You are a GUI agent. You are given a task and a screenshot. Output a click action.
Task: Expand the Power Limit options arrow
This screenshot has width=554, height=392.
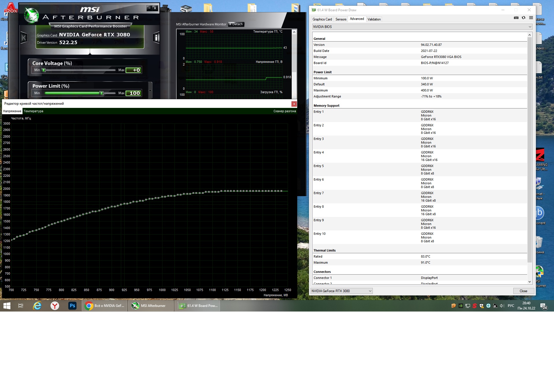[x=150, y=91]
